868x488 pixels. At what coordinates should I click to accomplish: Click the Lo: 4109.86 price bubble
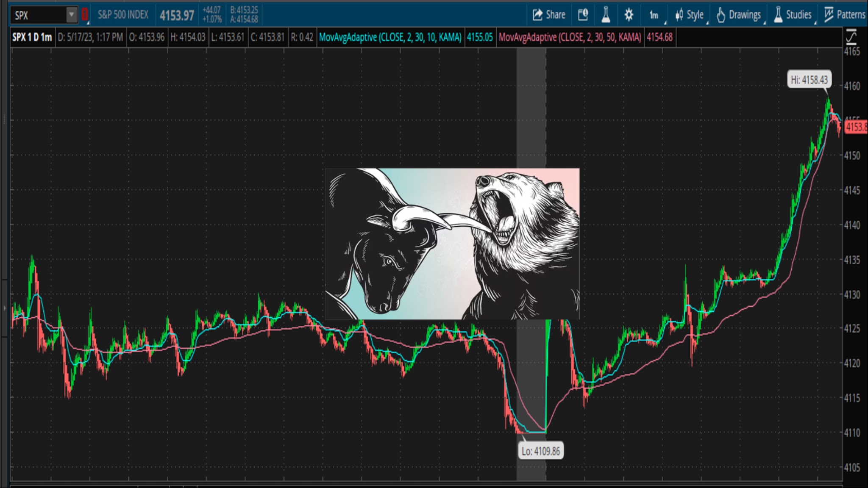(540, 451)
